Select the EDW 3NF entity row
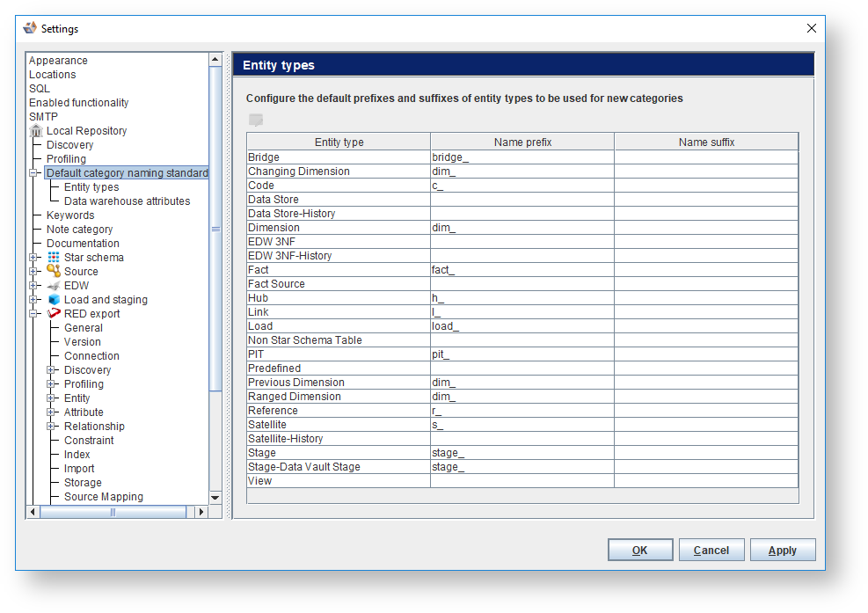The height and width of the screenshot is (613, 868). click(522, 242)
